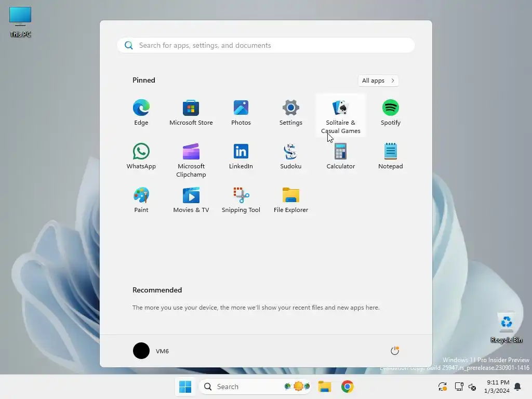The image size is (532, 399).
Task: Launch Microsoft Store from pinned apps
Action: click(x=191, y=114)
